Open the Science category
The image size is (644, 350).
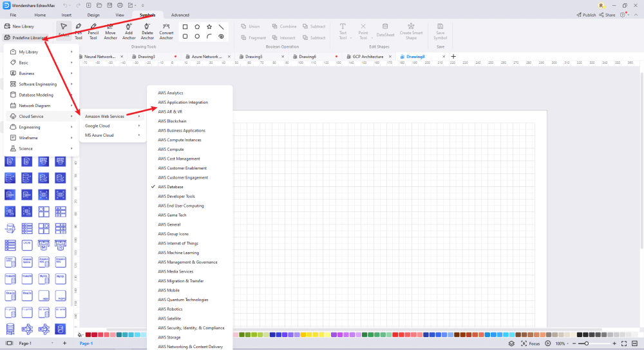[x=41, y=148]
